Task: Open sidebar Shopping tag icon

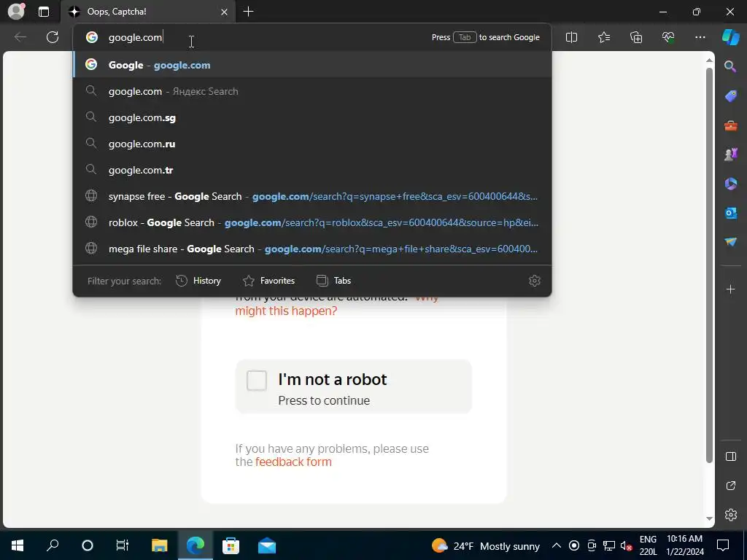Action: pyautogui.click(x=730, y=96)
